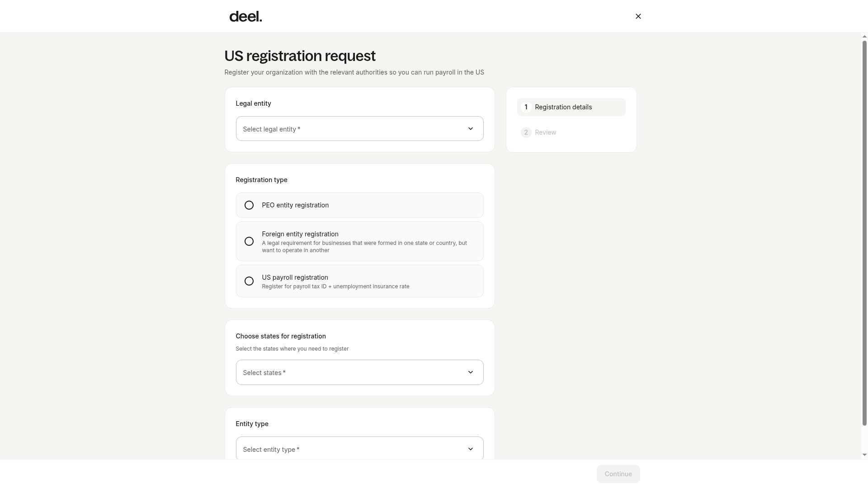Screen dimensions: 868x488
Task: Choose Foreign entity registration radio option
Action: tap(249, 241)
